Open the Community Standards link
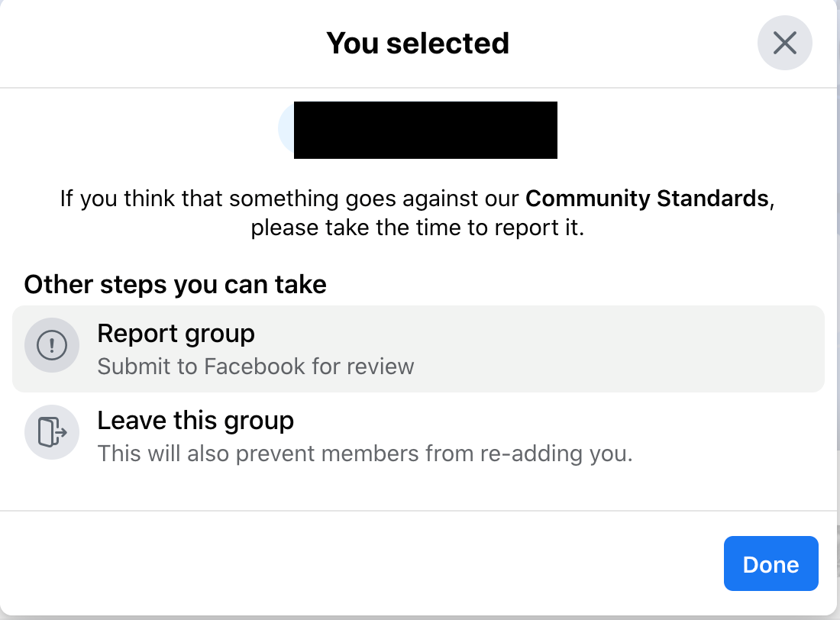The height and width of the screenshot is (620, 840). pos(647,199)
